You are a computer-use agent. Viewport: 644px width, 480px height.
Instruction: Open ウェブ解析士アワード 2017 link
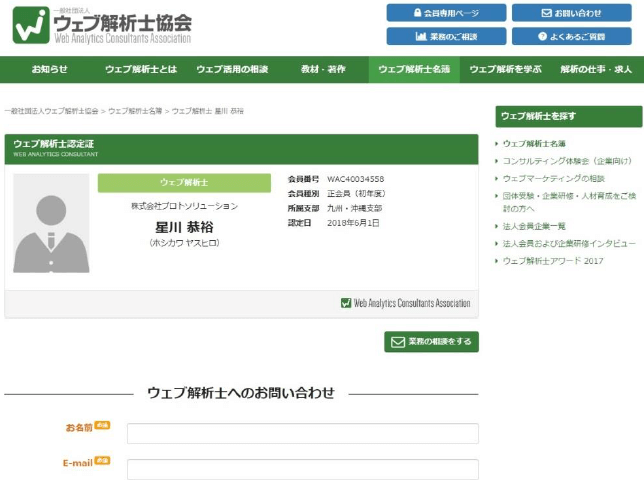[x=553, y=261]
